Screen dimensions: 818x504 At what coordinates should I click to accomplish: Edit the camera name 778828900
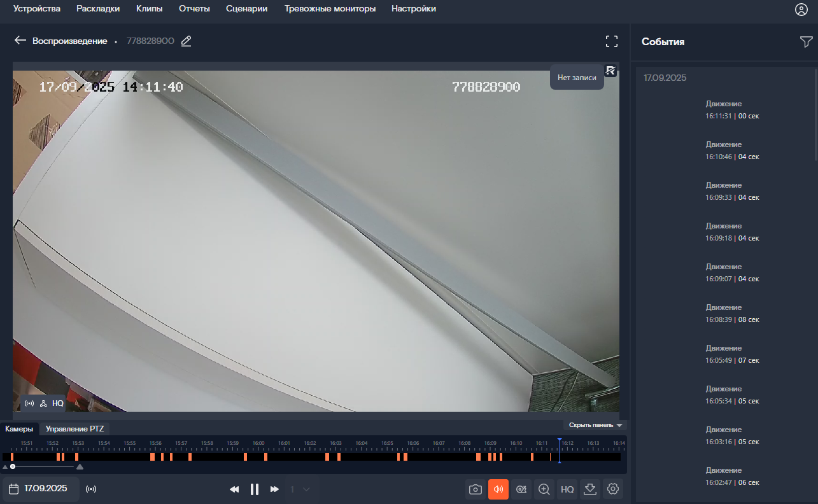click(x=186, y=41)
